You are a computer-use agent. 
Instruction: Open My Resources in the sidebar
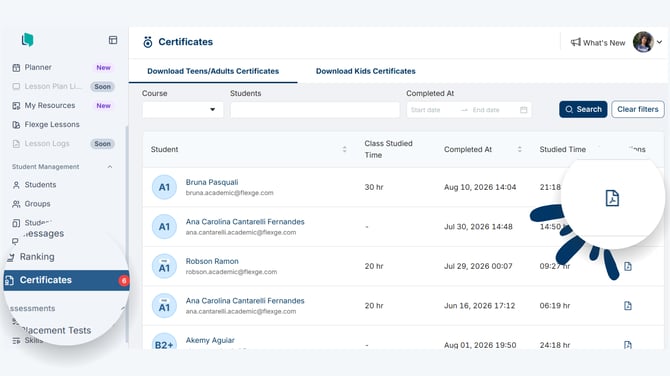50,106
